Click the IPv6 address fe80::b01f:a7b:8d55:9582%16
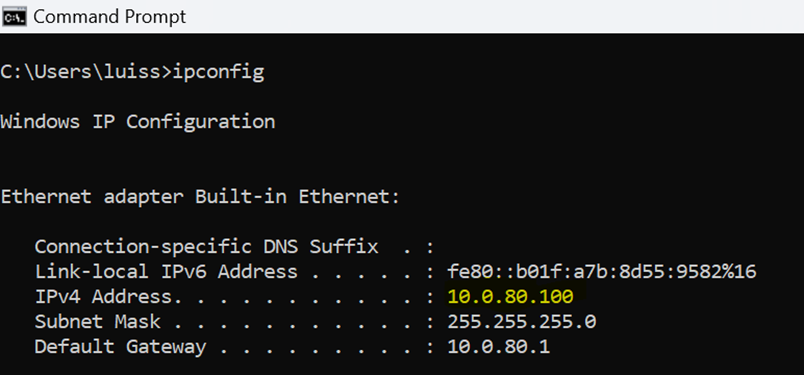This screenshot has width=804, height=375. click(602, 271)
